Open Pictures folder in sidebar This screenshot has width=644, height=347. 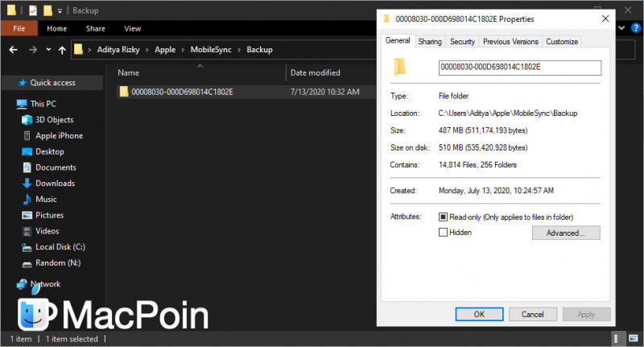(x=49, y=215)
